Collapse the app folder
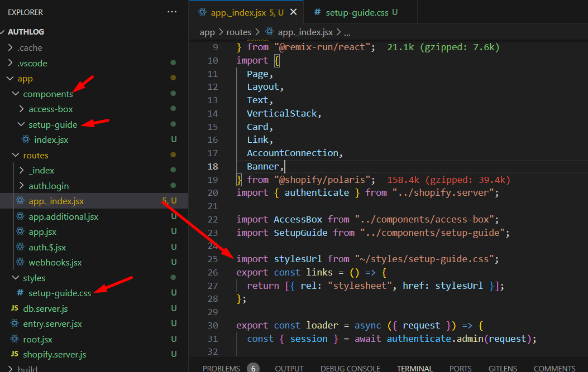588x372 pixels. click(x=10, y=78)
